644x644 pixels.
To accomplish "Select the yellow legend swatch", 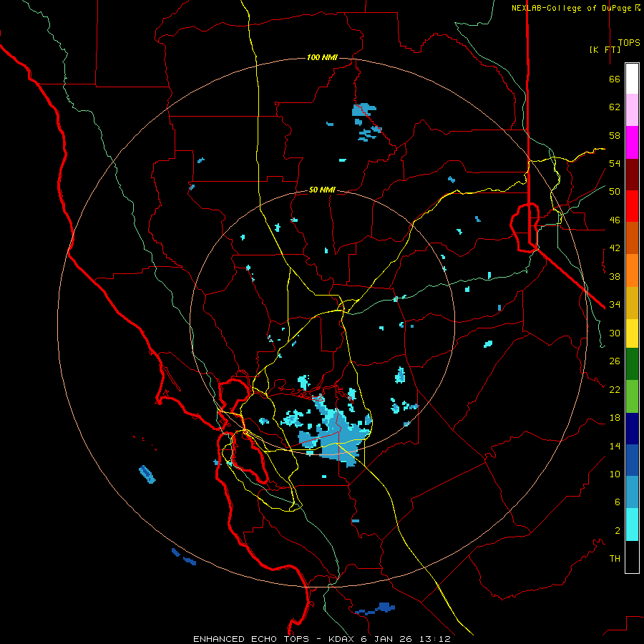I will [632, 334].
